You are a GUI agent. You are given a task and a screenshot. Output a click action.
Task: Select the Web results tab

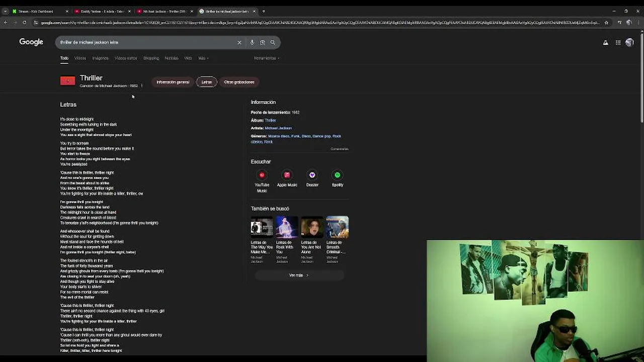tap(188, 58)
